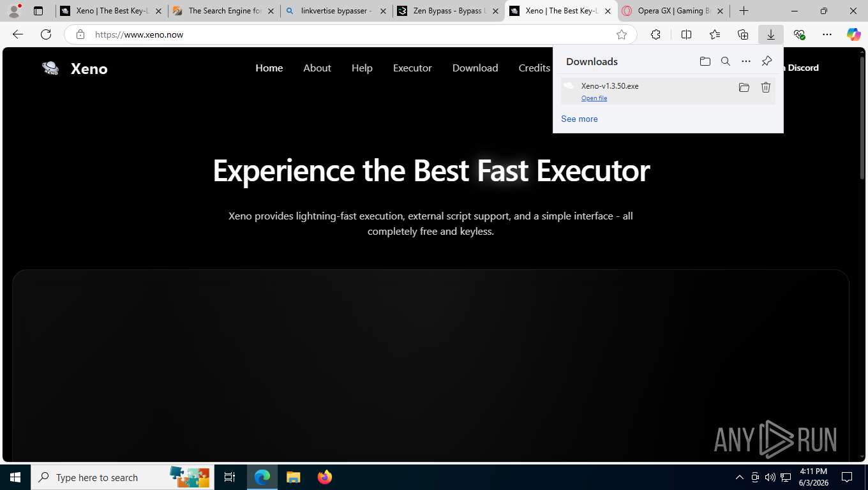Launch the Copilot sidebar icon
Image resolution: width=868 pixels, height=490 pixels.
[x=854, y=34]
